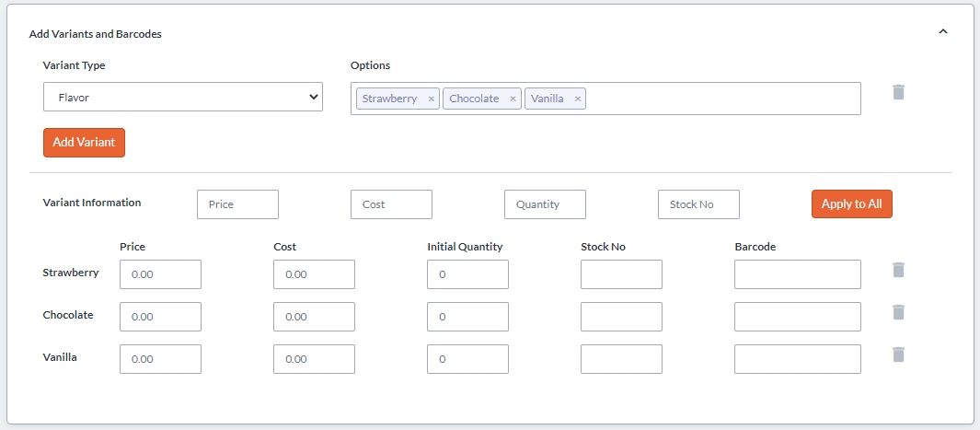980x430 pixels.
Task: Delete the Flavor variant type row
Action: (x=898, y=92)
